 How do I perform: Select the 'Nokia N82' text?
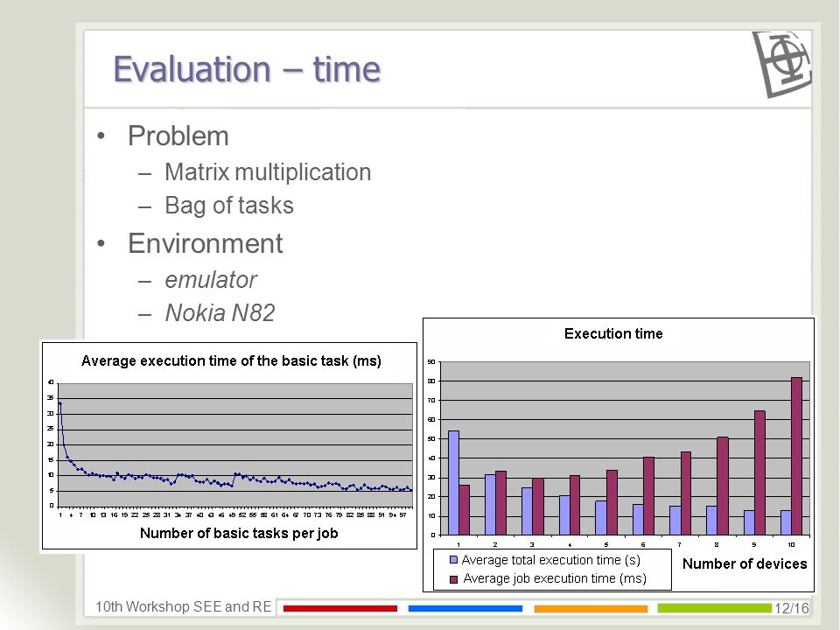(220, 313)
